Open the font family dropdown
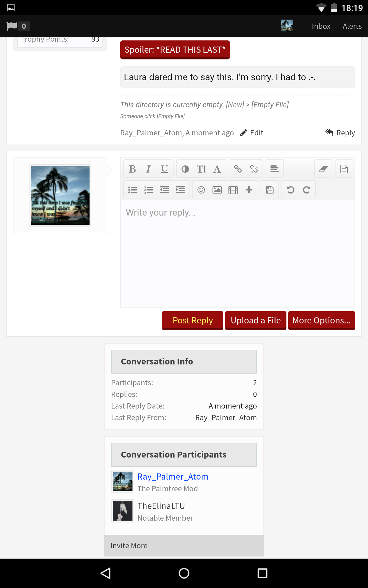Image resolution: width=368 pixels, height=588 pixels. pyautogui.click(x=217, y=169)
